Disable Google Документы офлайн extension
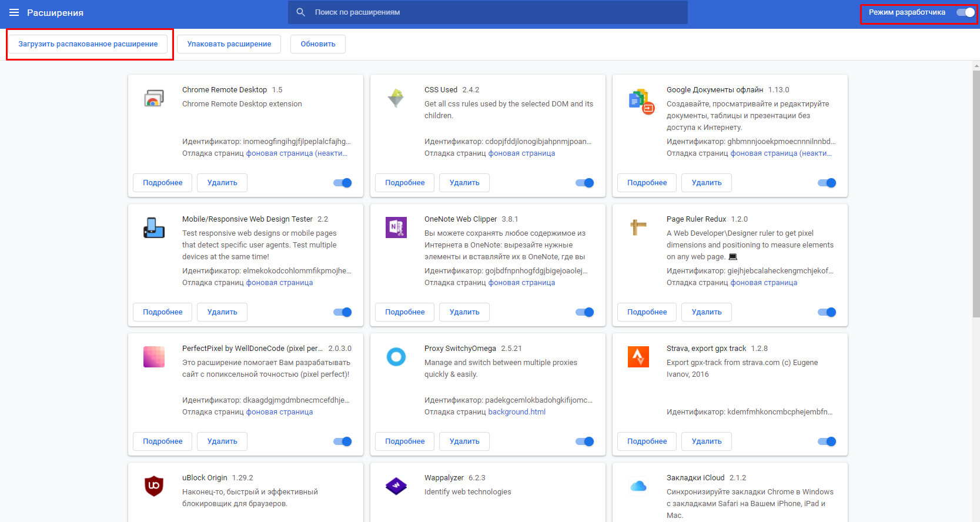The height and width of the screenshot is (522, 980). 827,183
